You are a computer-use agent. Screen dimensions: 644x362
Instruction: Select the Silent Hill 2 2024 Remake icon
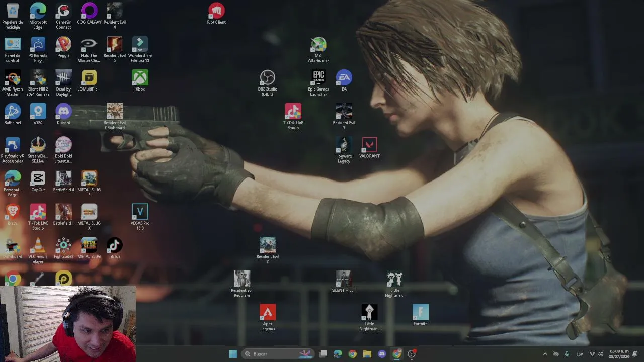click(38, 83)
